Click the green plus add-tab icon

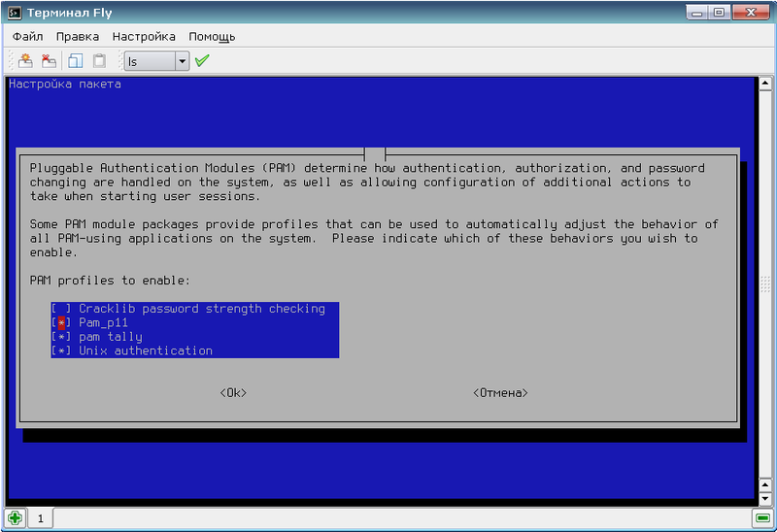[15, 518]
